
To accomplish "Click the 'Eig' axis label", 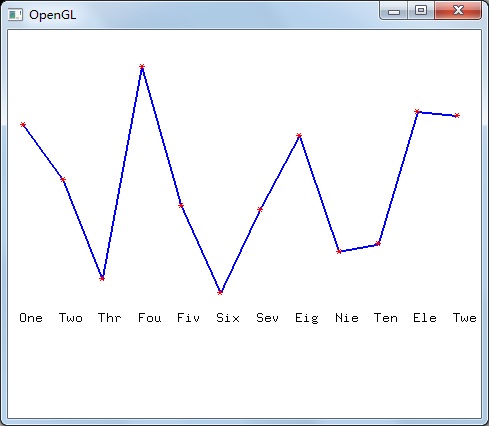I will coord(307,318).
